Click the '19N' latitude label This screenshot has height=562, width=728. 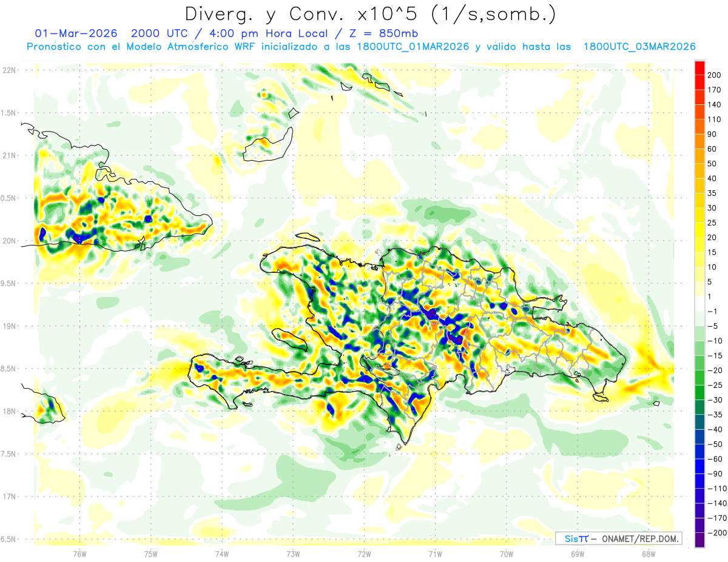[x=9, y=326]
